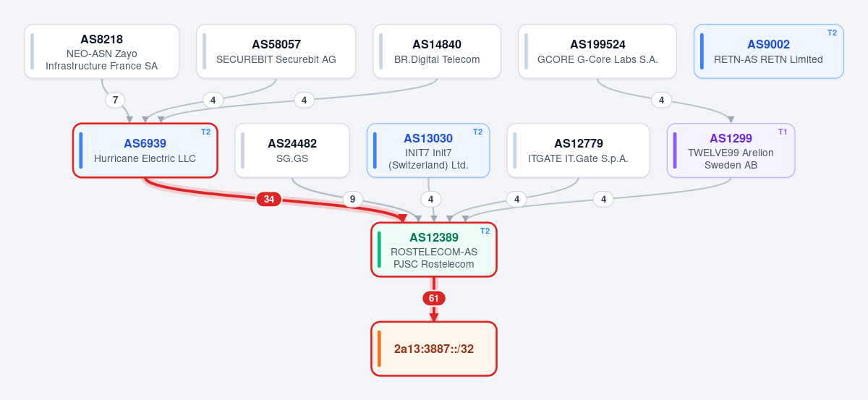Click the 7 edge label under AS8218
This screenshot has height=400, width=868.
(115, 100)
